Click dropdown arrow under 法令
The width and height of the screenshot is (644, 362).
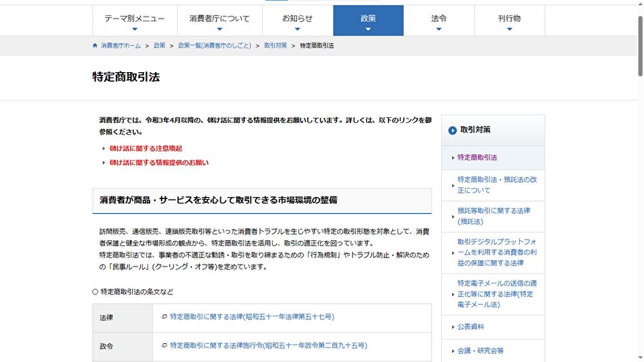tap(439, 29)
